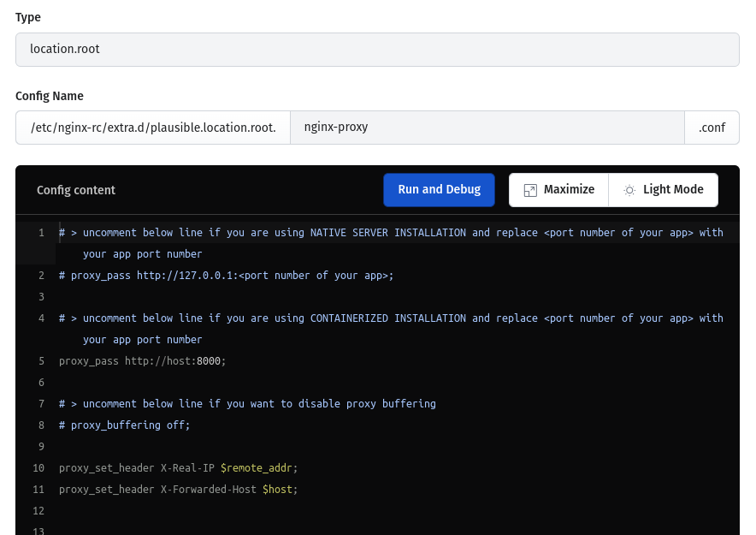
Task: Click the '# proxy_buffering off;' line
Action: [x=124, y=425]
